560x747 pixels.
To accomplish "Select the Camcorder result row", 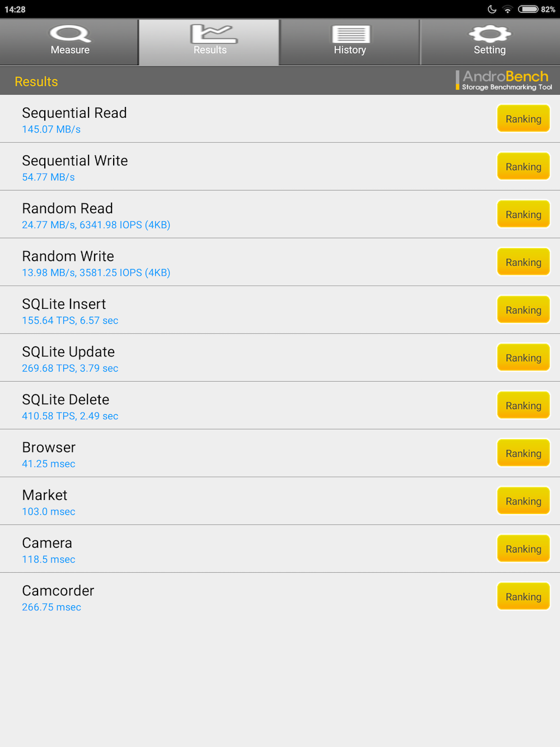I will tap(280, 597).
